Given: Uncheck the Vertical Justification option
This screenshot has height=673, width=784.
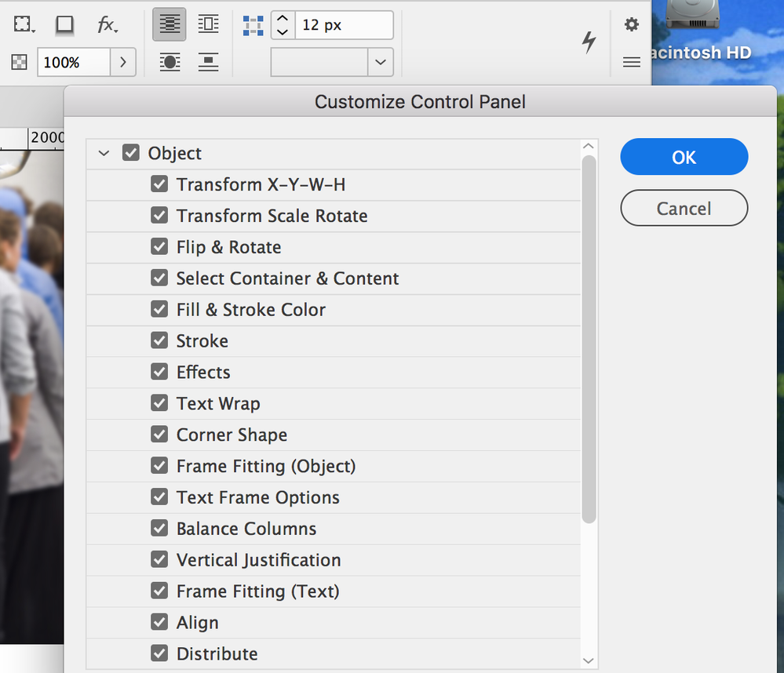Looking at the screenshot, I should (x=160, y=560).
